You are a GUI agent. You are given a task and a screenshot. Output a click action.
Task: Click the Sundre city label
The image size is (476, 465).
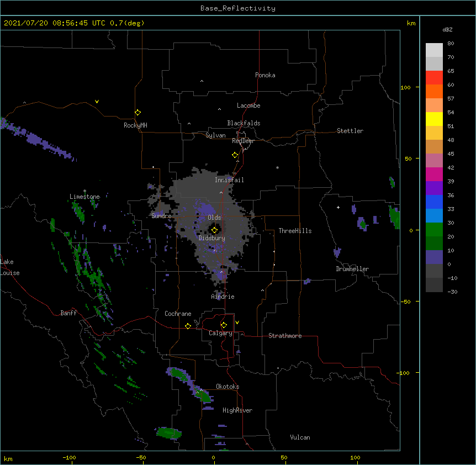coord(161,216)
